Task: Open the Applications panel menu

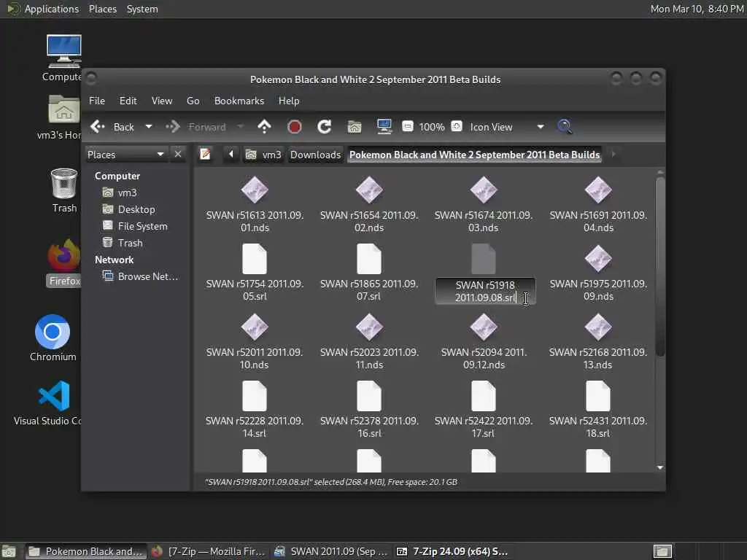Action: click(52, 9)
